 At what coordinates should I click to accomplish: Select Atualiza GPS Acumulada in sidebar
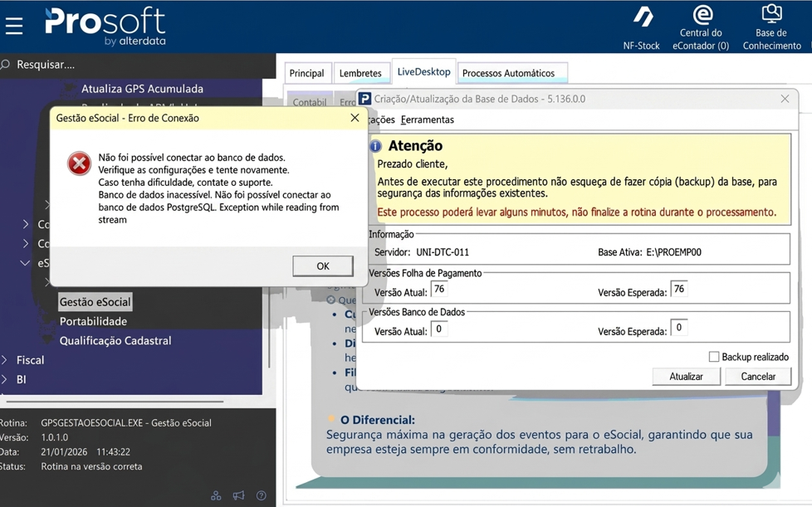pos(142,89)
